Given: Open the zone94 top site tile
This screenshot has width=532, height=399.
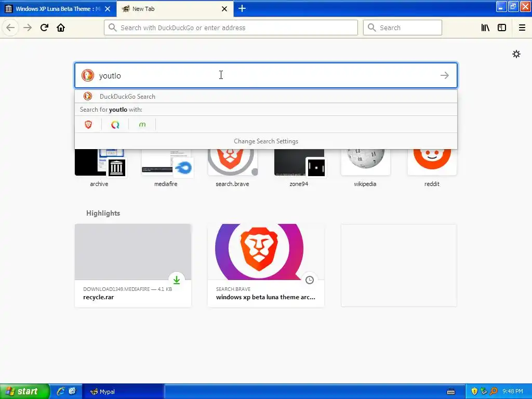Looking at the screenshot, I should [299, 168].
